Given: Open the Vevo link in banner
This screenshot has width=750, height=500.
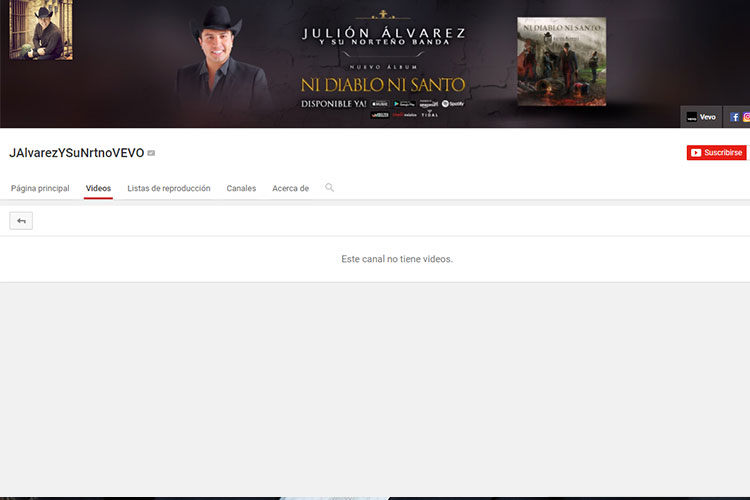Looking at the screenshot, I should [701, 117].
